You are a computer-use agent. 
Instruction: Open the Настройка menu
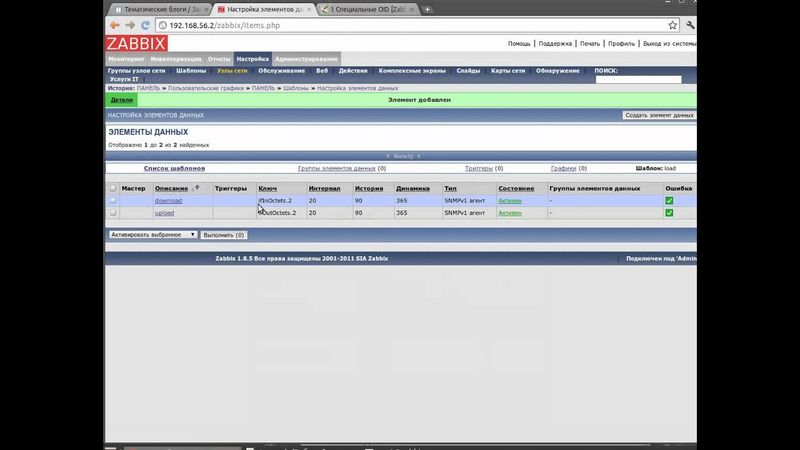click(x=253, y=59)
